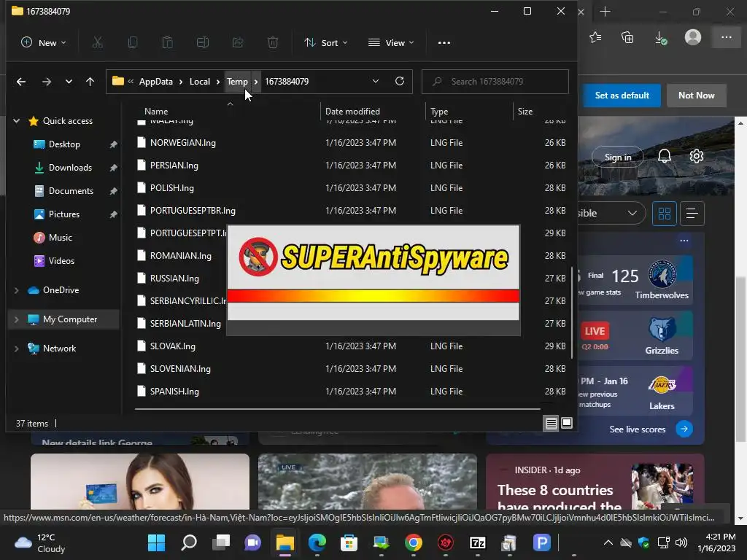Click the Set as default button
Image resolution: width=747 pixels, height=560 pixels.
pyautogui.click(x=622, y=96)
